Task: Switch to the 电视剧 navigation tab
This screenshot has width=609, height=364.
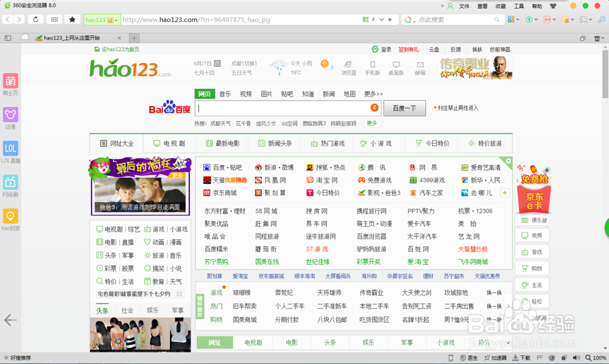Action: point(169,144)
